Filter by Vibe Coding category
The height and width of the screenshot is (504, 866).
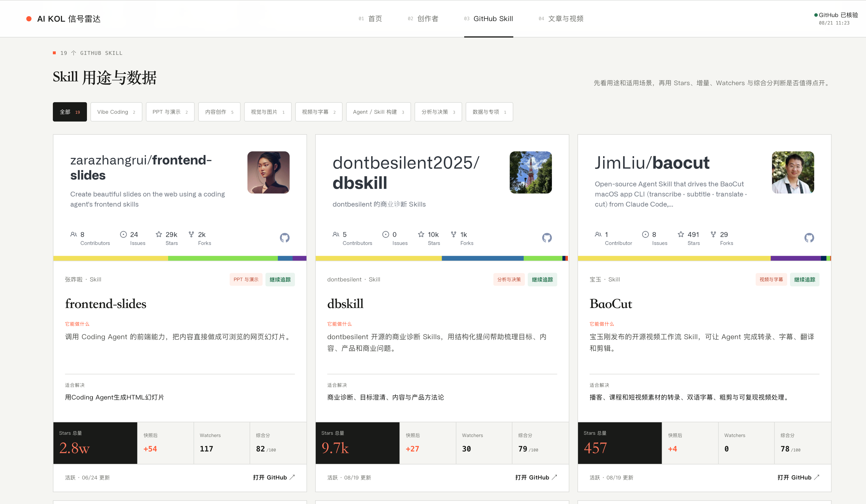pos(116,112)
